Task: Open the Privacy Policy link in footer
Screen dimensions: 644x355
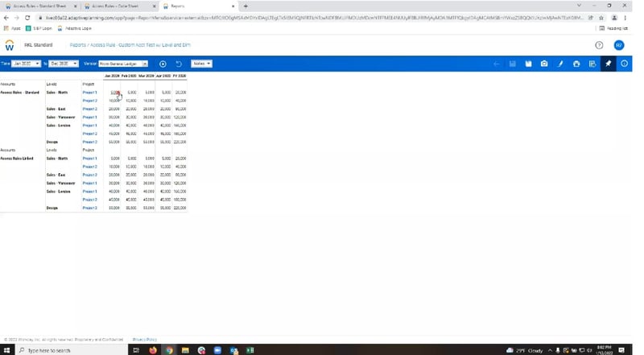Action: (145, 339)
